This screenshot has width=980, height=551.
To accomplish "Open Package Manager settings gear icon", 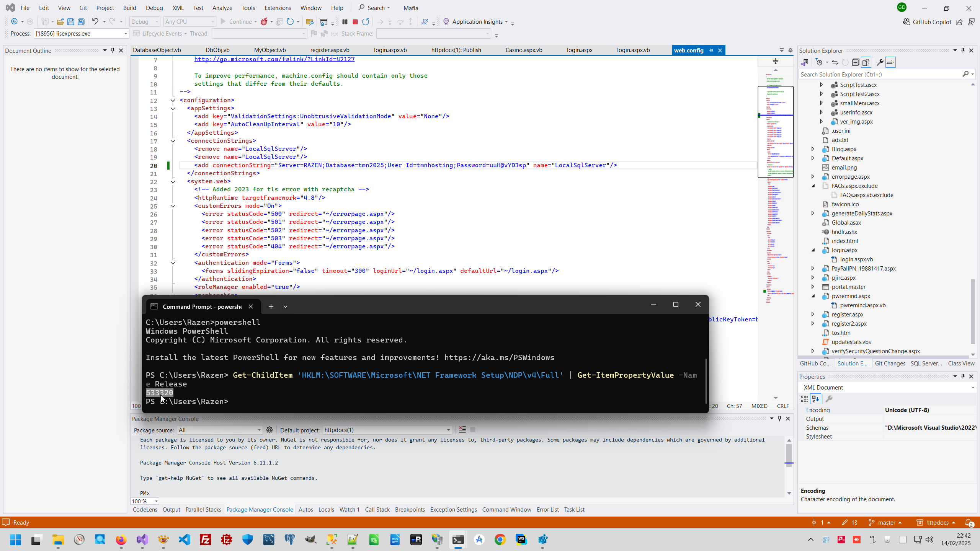I will pos(269,430).
